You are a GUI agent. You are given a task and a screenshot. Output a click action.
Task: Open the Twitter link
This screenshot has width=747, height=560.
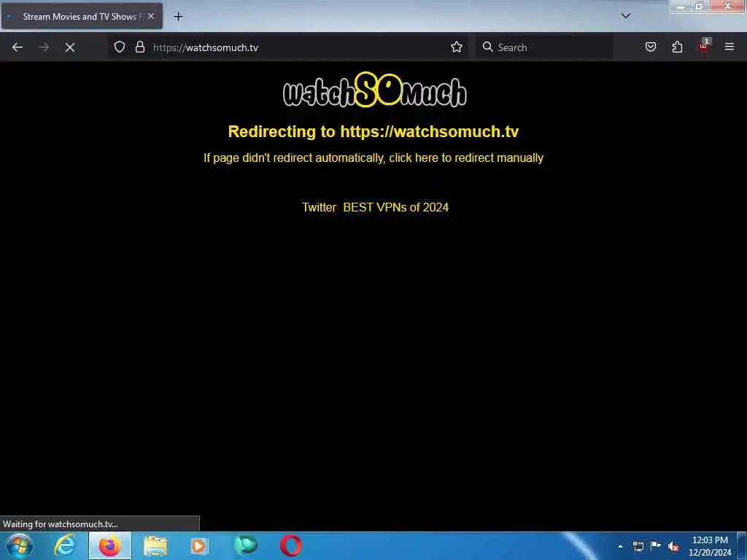click(319, 207)
